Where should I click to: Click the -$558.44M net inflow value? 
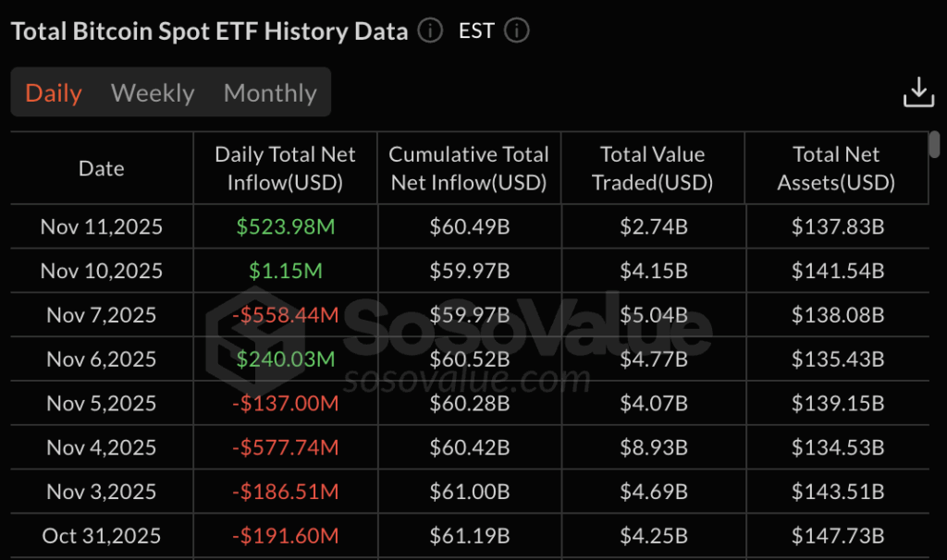[x=285, y=315]
